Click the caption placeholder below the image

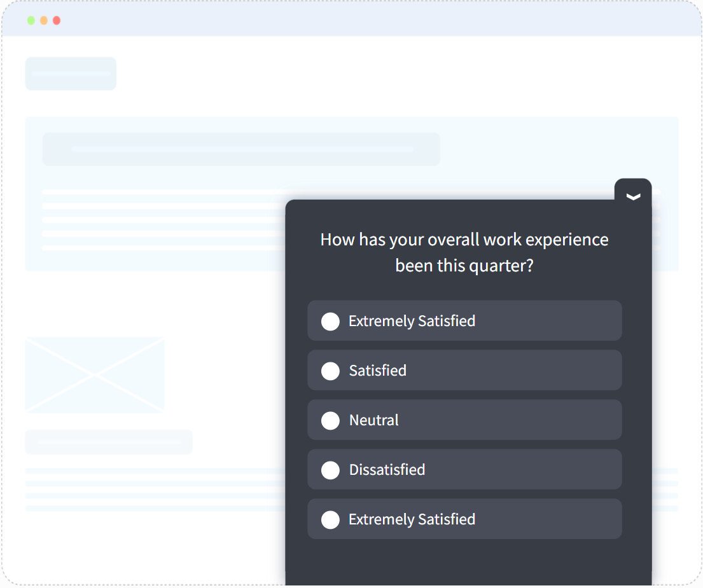tap(108, 442)
